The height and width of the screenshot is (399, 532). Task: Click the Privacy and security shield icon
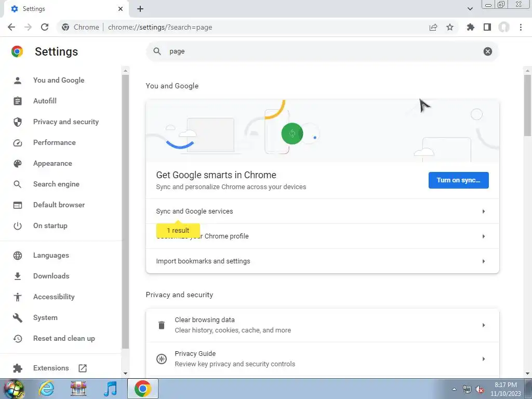18,122
